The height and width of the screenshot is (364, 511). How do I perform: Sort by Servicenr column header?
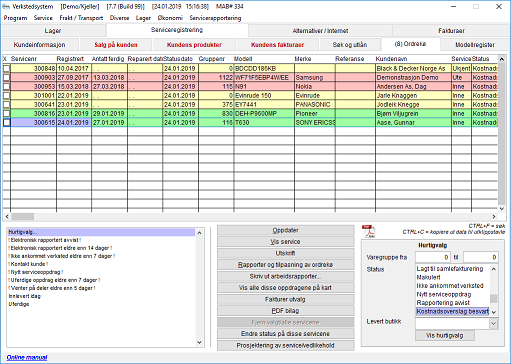tap(33, 59)
